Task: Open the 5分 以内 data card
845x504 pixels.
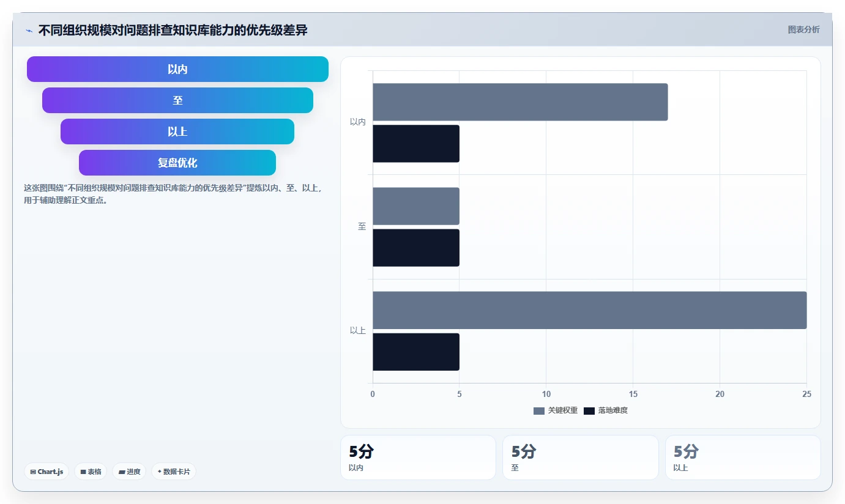Action: 418,458
